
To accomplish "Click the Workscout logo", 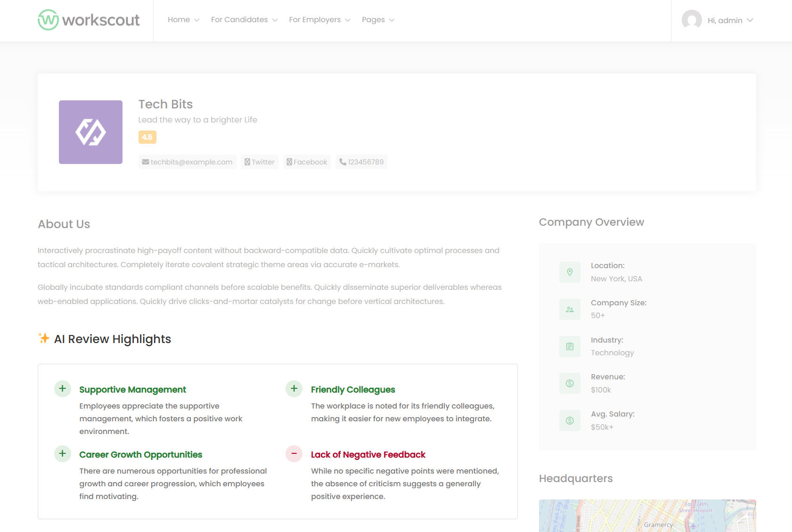I will (89, 20).
